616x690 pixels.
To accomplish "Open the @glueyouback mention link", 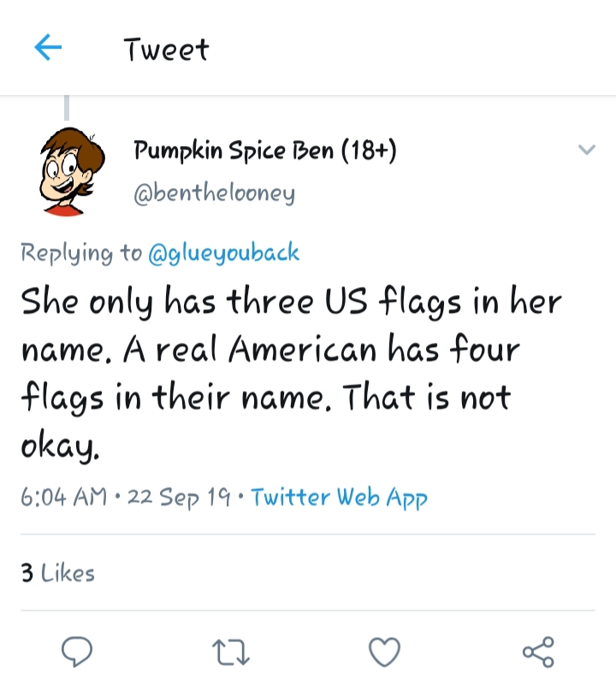I will pos(224,253).
